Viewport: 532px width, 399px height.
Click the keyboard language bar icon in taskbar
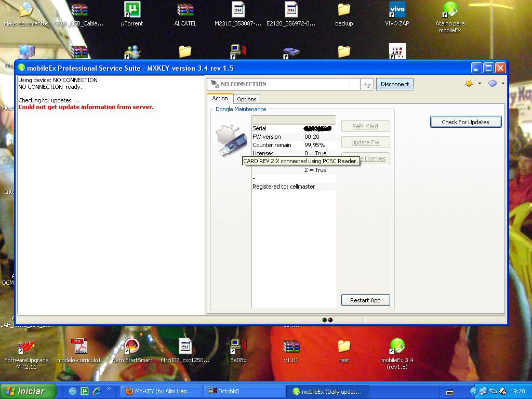(450, 392)
